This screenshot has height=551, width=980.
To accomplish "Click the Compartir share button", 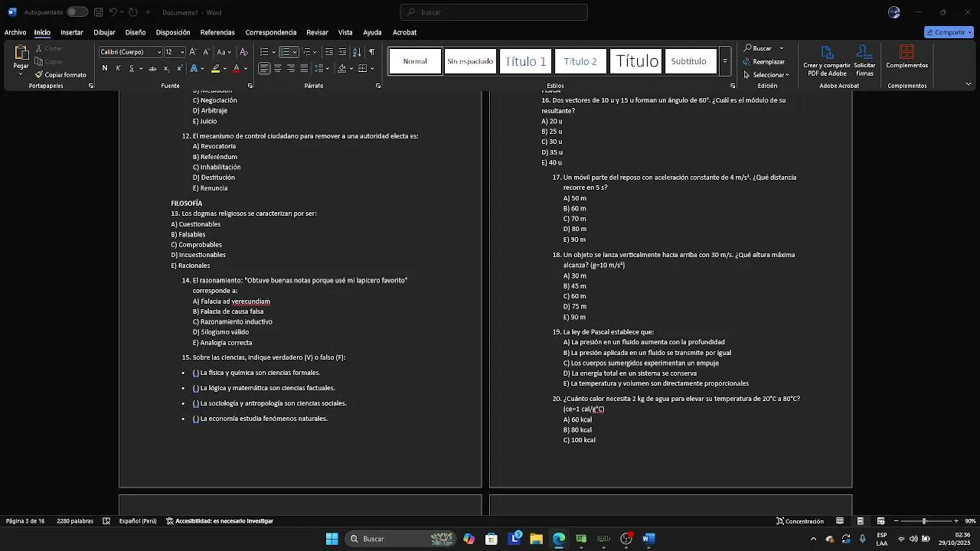I will click(949, 32).
